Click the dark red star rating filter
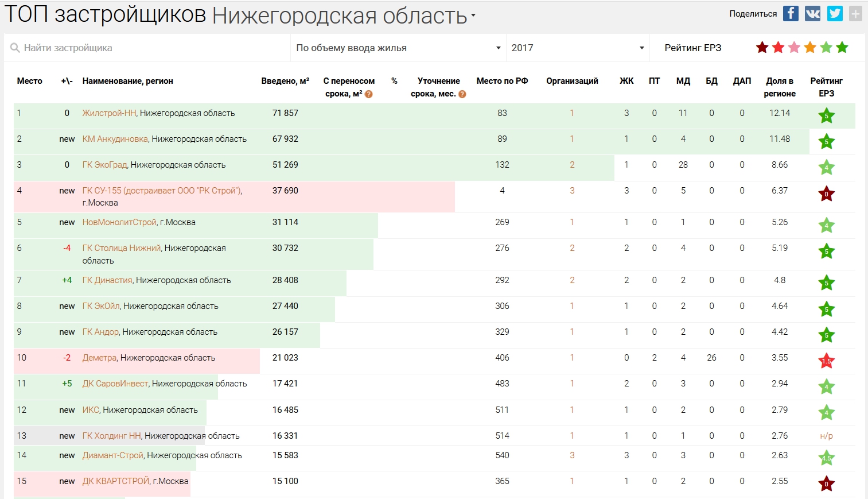 (762, 48)
